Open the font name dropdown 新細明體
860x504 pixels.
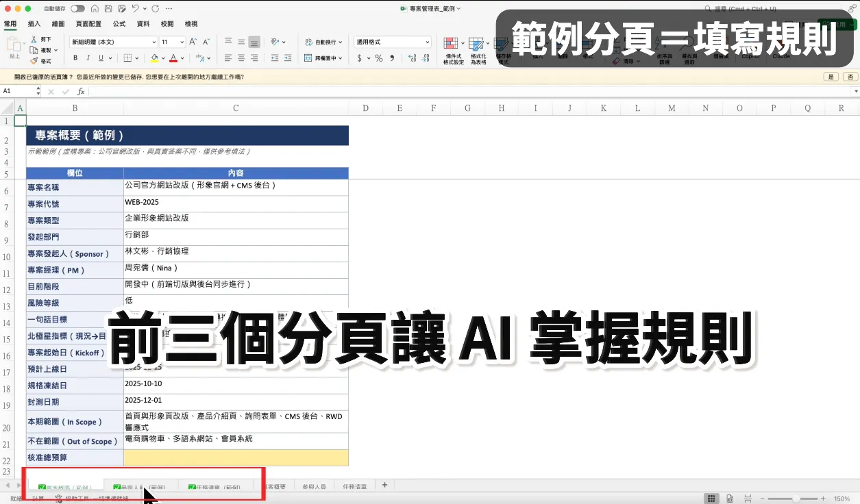(x=114, y=42)
